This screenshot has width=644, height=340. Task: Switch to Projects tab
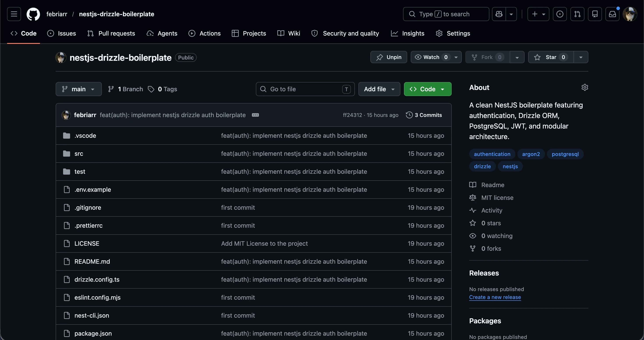pyautogui.click(x=249, y=33)
